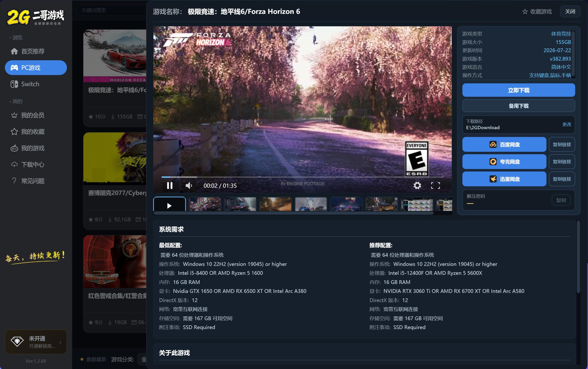Open 常见问题 FAQ page
Screen dimensions: 588x369
tap(36, 181)
